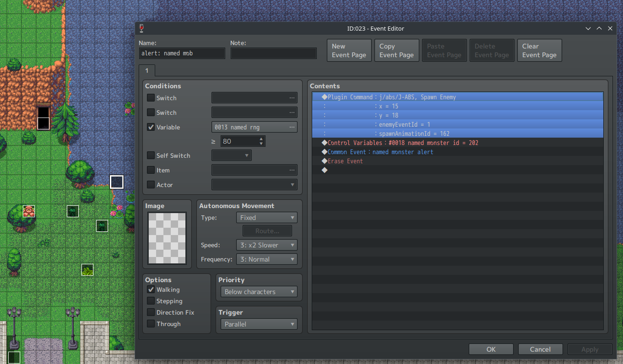
Task: Enable the first Switch condition checkbox
Action: (151, 98)
